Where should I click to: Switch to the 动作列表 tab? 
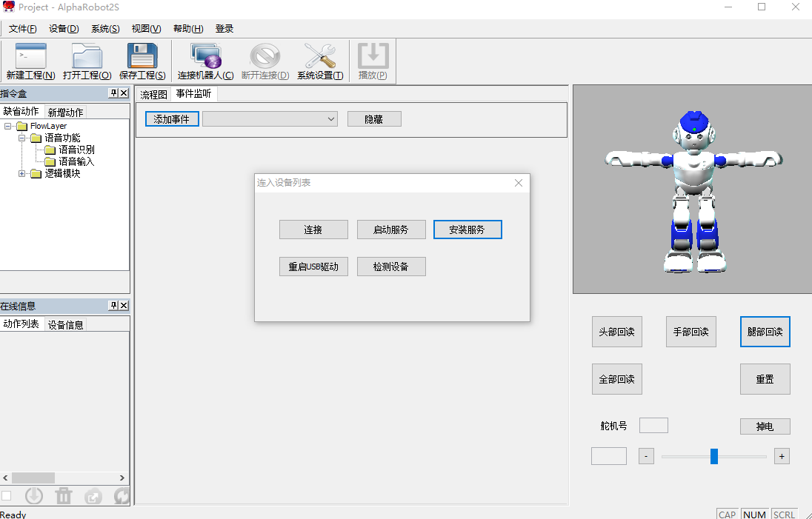click(x=21, y=324)
